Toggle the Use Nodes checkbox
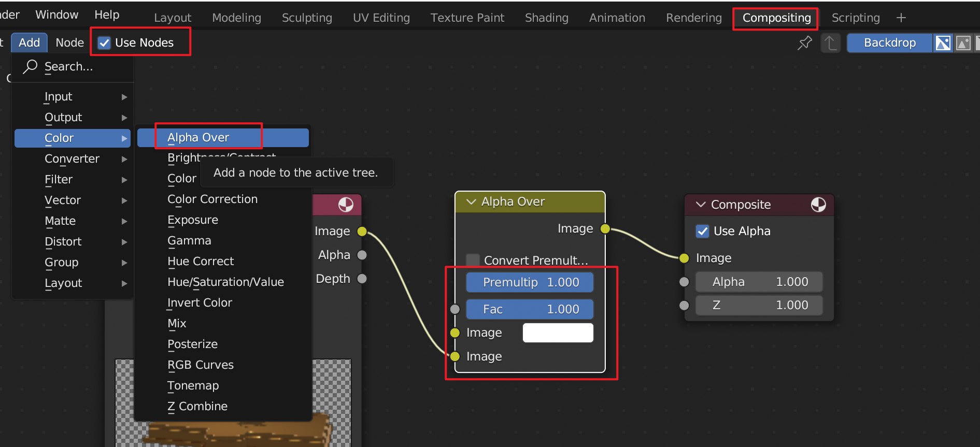Screen dimensions: 980x447 [x=104, y=43]
